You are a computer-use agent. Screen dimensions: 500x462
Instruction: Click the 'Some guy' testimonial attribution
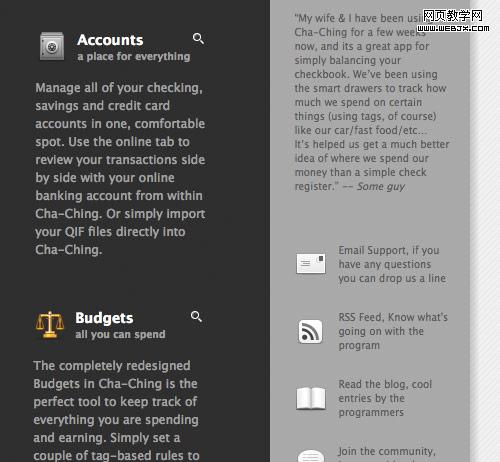381,186
